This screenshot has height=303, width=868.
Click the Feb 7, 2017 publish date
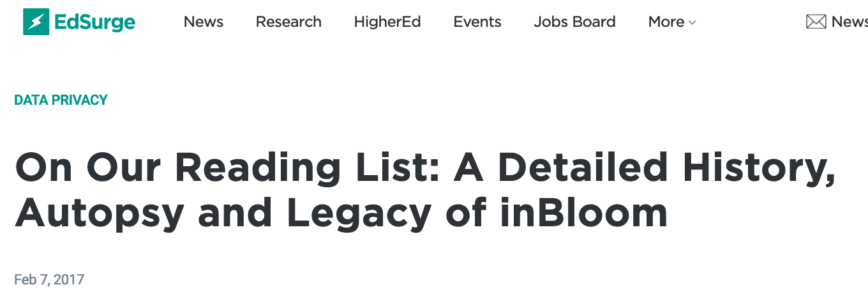[49, 279]
